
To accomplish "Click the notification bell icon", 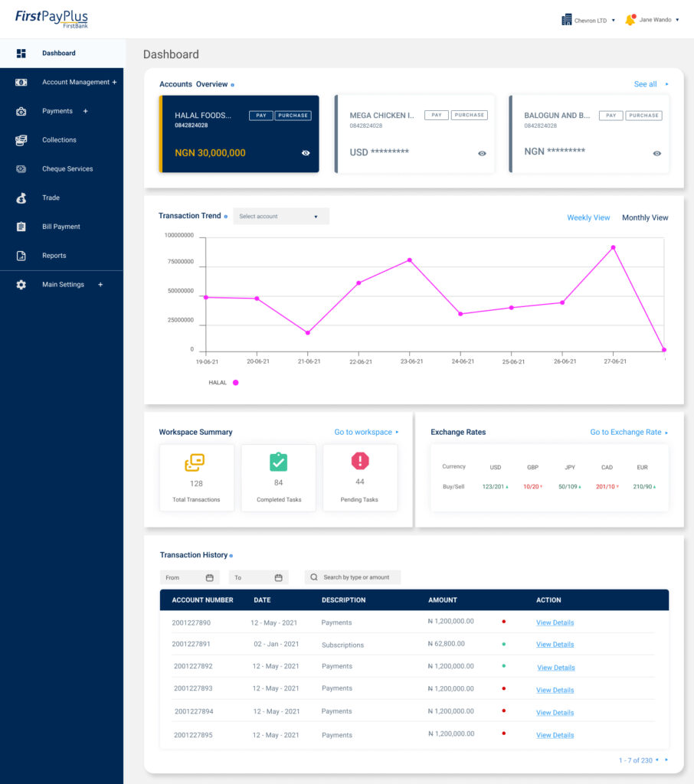I will click(630, 20).
